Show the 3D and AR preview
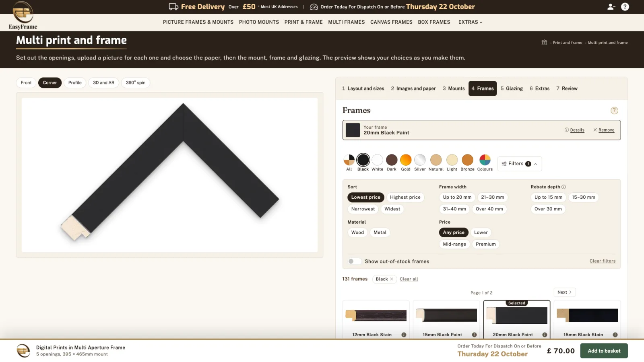 point(103,83)
